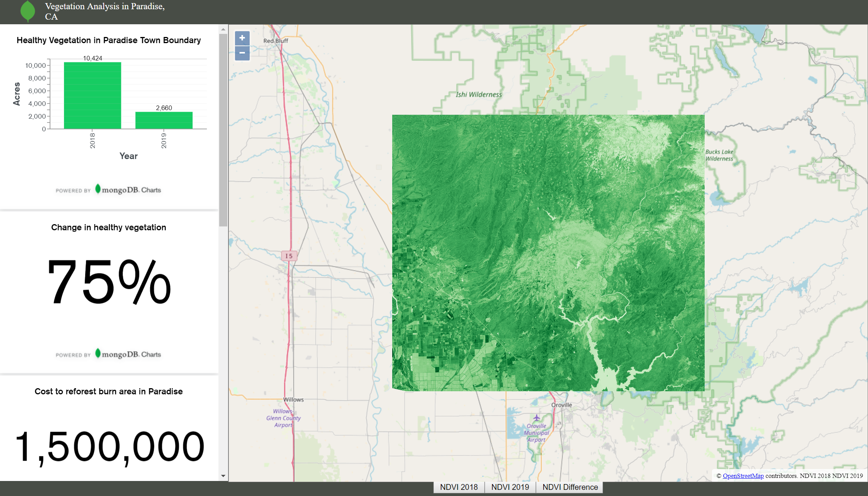The image size is (868, 496).
Task: Open the OpenStreetMap attribution link
Action: point(743,476)
